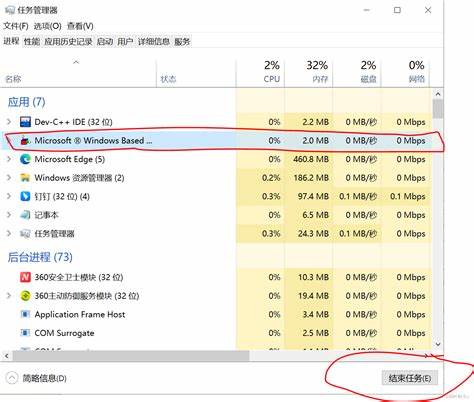The image size is (474, 402).
Task: Click the Microsoft Edge process icon
Action: pyautogui.click(x=25, y=159)
